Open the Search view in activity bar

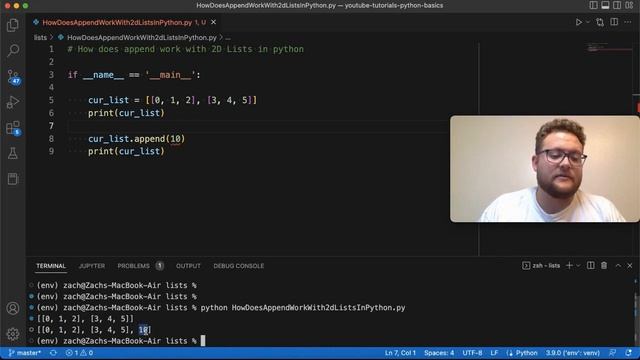[13, 51]
